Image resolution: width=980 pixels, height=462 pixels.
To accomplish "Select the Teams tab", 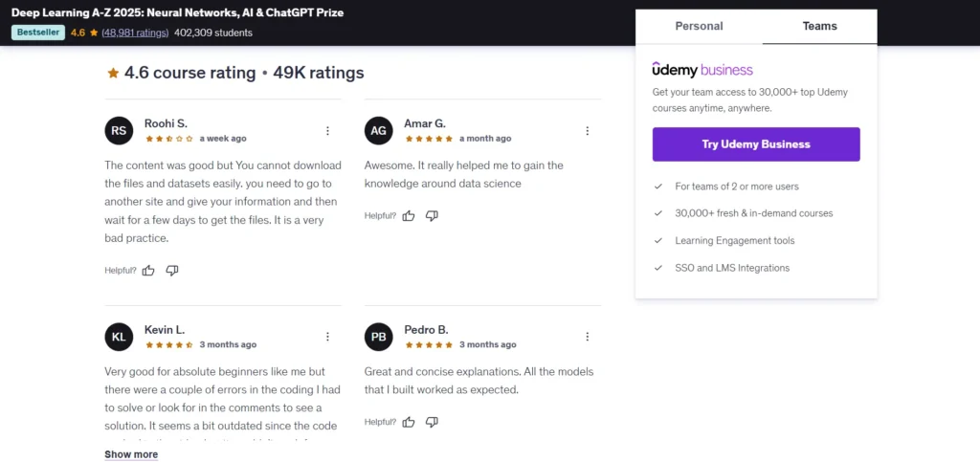I will [819, 27].
